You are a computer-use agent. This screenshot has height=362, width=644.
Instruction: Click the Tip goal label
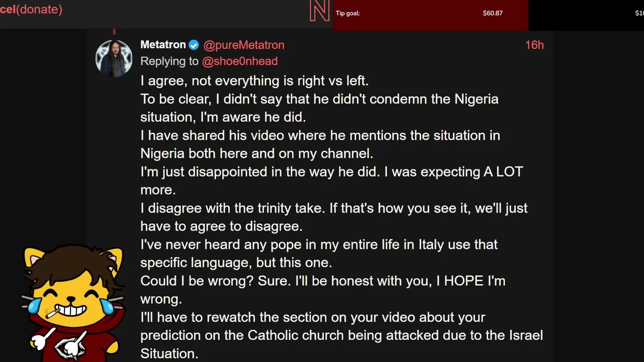coord(348,13)
